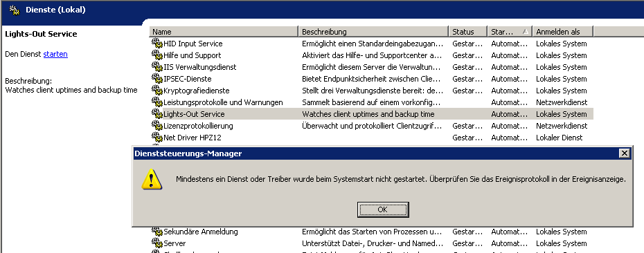Viewport: 644px width, 253px height.
Task: Select the Leistungsprotokolle und Warnungen gear icon
Action: 157,102
